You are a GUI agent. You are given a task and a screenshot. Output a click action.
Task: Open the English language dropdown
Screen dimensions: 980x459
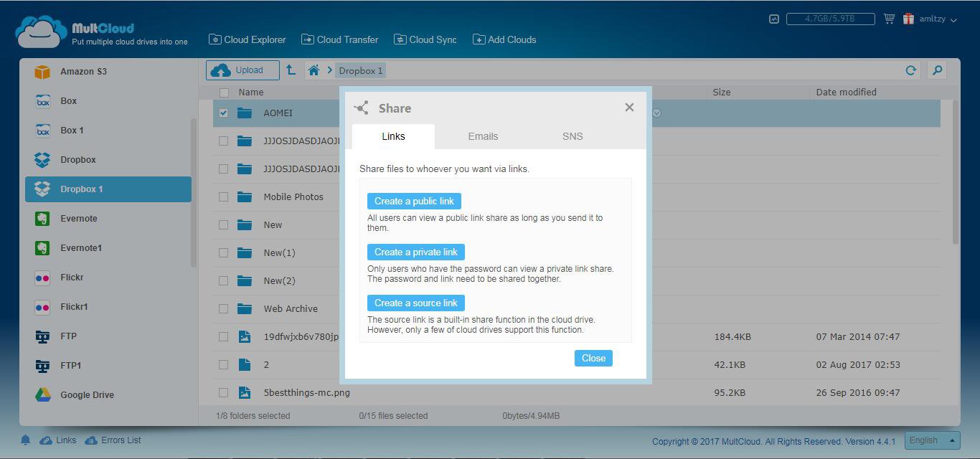[932, 440]
